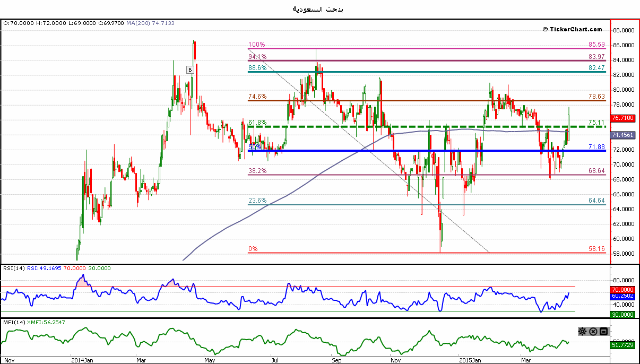Select the 61.8% Fibonacci level label
Viewport: 640px width, 364px height.
pyautogui.click(x=257, y=122)
